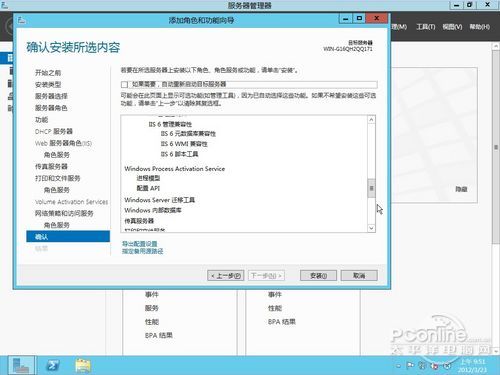
Task: Click the Server Manager window title icon
Action: click(x=4, y=5)
